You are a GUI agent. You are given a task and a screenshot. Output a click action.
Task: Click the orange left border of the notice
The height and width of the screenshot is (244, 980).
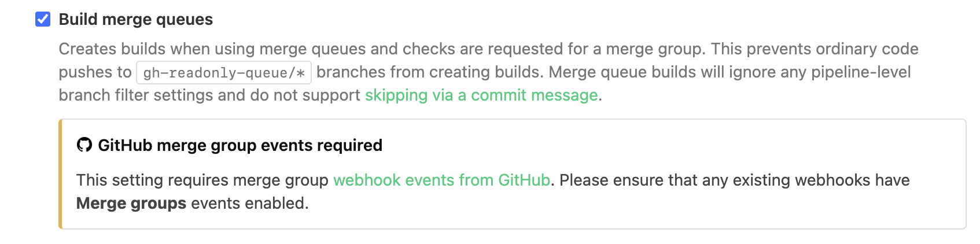[60, 174]
